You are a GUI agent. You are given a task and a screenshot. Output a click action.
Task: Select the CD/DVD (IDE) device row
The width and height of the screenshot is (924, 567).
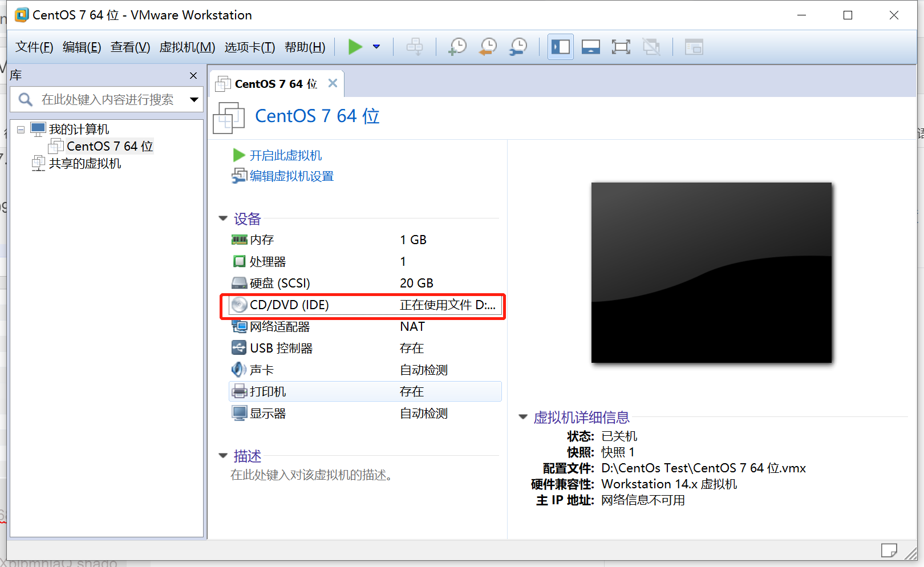coord(365,305)
